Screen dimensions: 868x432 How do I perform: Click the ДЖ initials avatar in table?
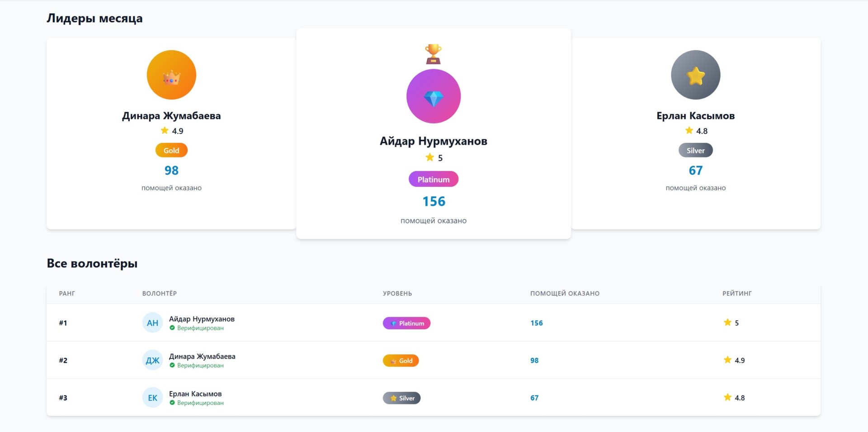pyautogui.click(x=152, y=361)
